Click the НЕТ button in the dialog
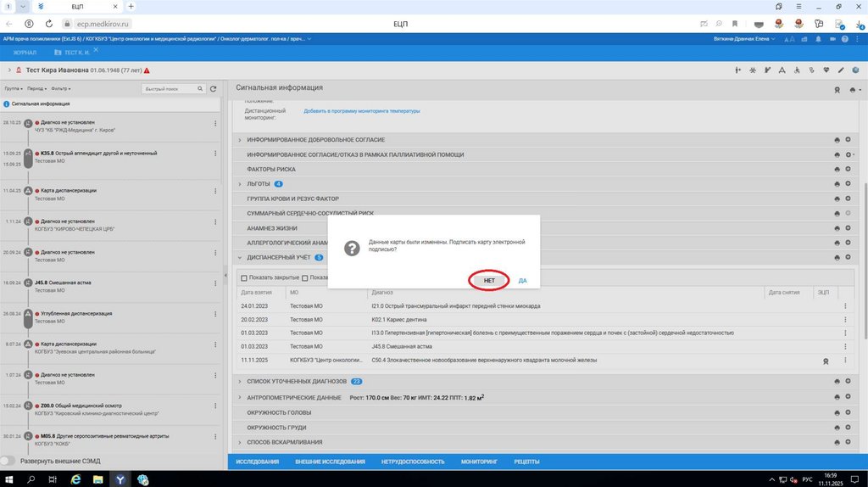Viewport: 868px width, 487px height. click(489, 280)
